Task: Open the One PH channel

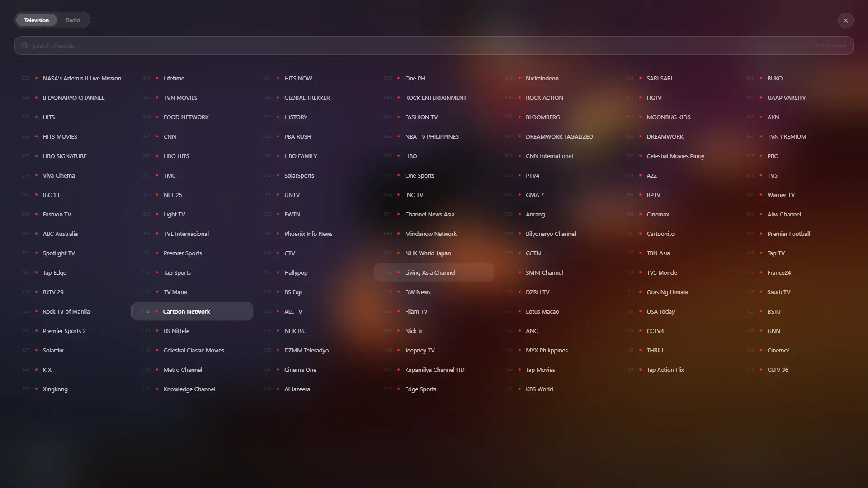Action: pyautogui.click(x=434, y=78)
